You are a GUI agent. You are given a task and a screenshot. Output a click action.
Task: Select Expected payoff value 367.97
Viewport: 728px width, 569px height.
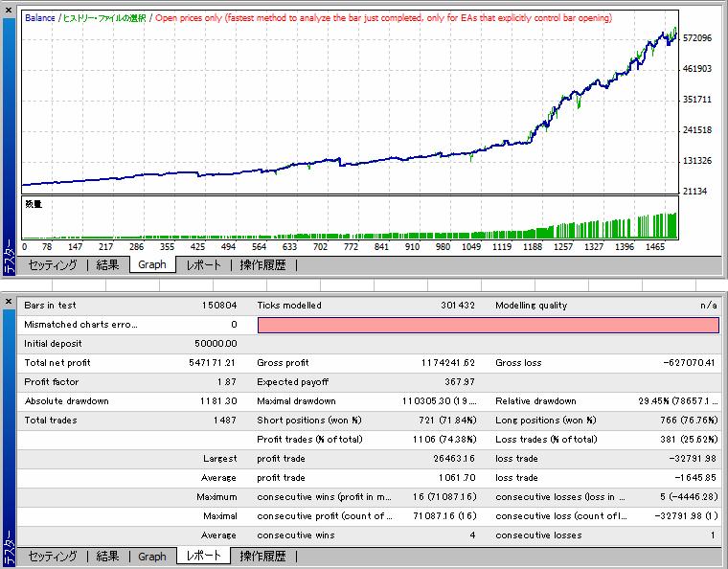[460, 382]
